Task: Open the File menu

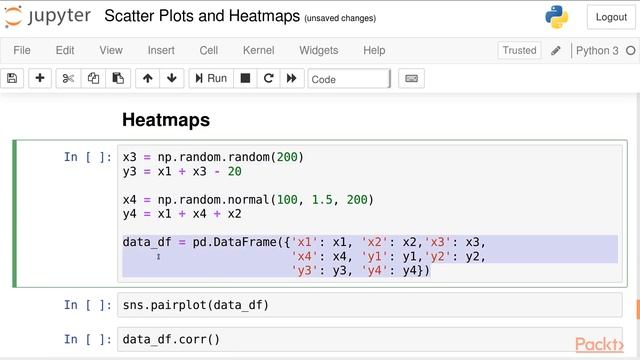Action: (x=22, y=50)
